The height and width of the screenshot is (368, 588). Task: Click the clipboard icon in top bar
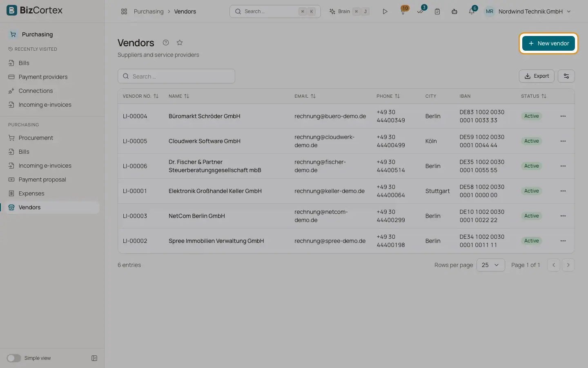pyautogui.click(x=437, y=11)
